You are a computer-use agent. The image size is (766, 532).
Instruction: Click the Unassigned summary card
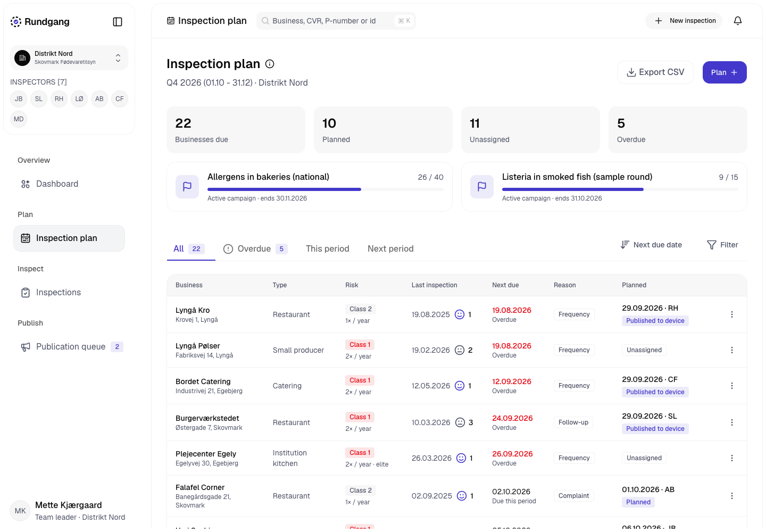click(x=530, y=130)
